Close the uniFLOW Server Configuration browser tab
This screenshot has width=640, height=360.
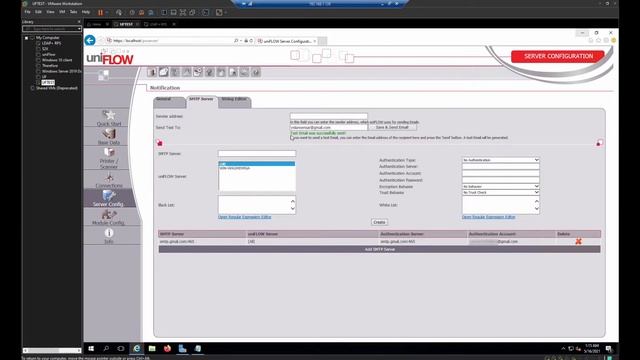pyautogui.click(x=315, y=41)
